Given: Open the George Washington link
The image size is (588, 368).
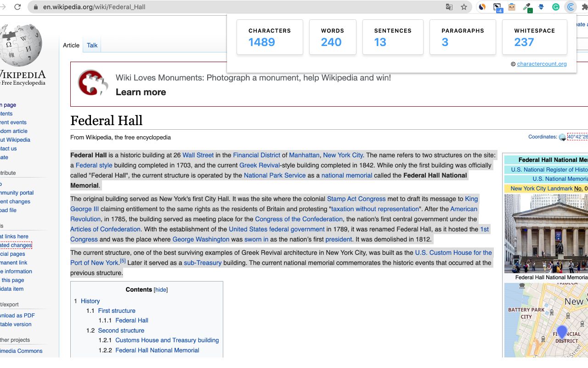Looking at the screenshot, I should (x=201, y=239).
